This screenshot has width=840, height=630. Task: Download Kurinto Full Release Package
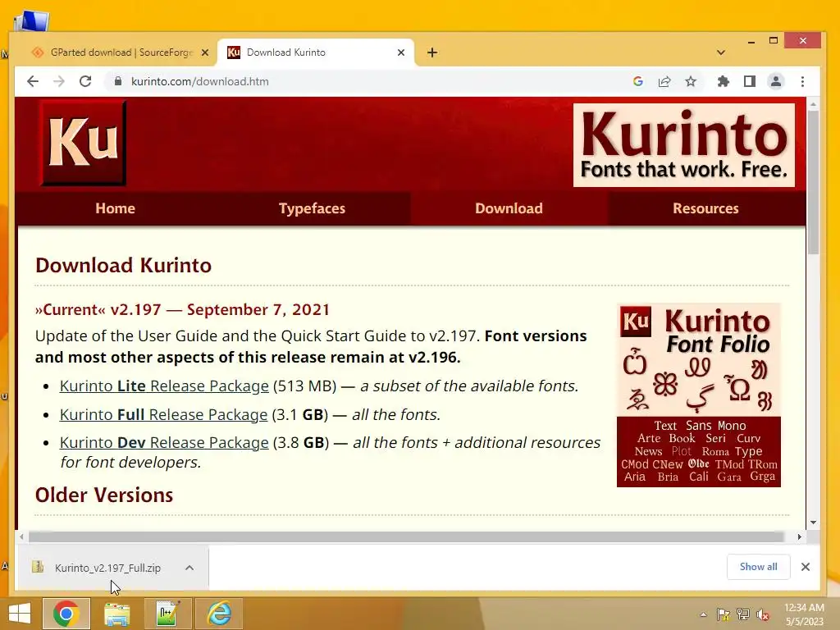[x=163, y=414]
